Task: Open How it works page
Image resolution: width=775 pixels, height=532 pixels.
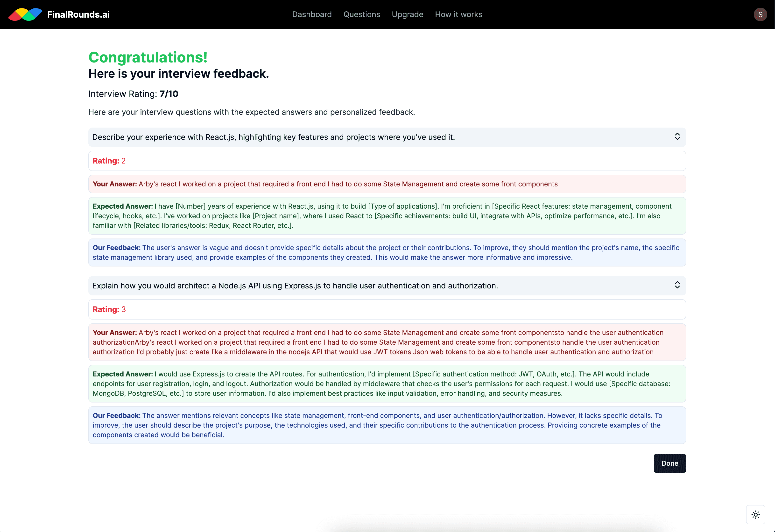Action: pos(458,14)
